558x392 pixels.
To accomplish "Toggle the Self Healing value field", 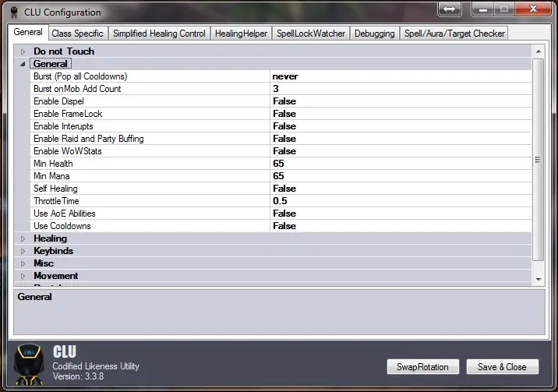I will tap(284, 189).
